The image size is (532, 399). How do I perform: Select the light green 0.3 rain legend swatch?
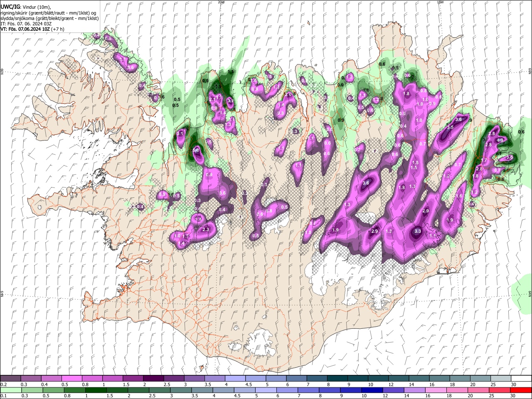click(x=32, y=390)
